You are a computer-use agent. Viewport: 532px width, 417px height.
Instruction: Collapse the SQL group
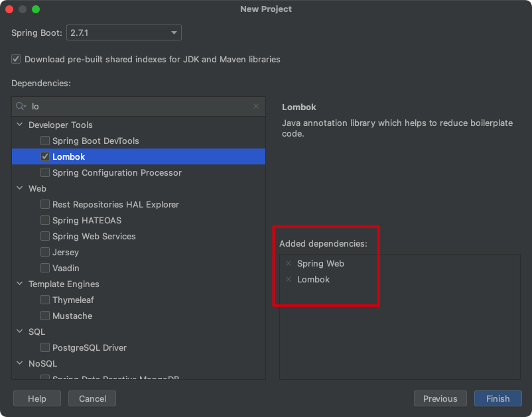[20, 331]
